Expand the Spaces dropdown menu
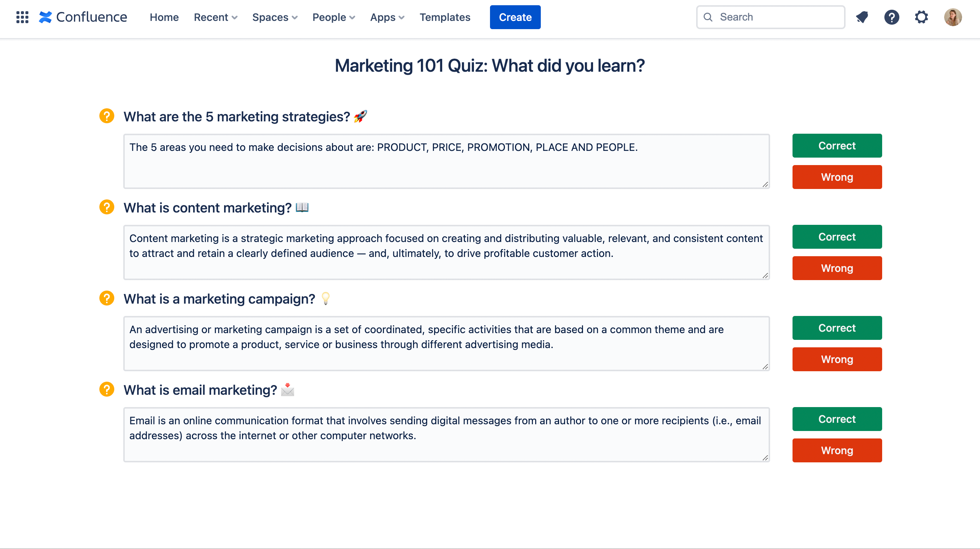This screenshot has width=980, height=549. tap(275, 17)
